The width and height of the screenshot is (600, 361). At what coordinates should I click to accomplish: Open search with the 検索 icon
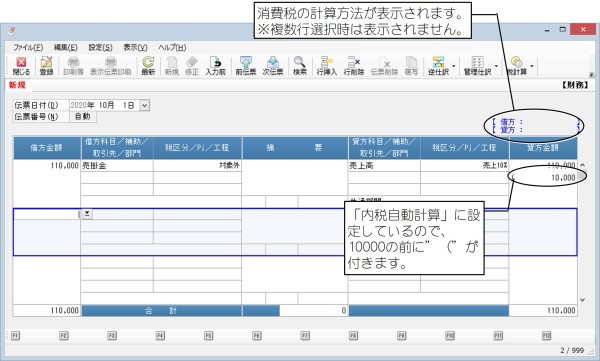coord(300,66)
